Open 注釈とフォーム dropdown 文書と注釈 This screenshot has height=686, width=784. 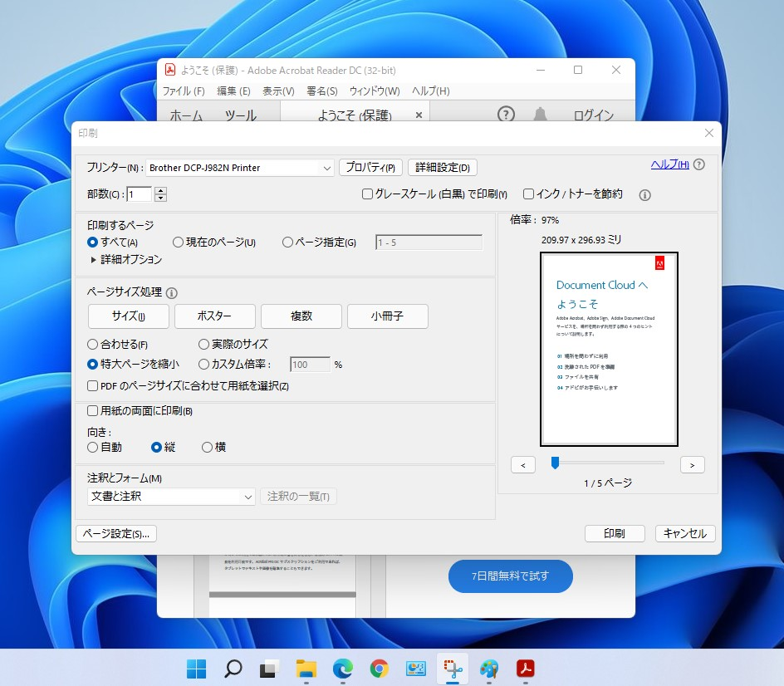pos(171,497)
